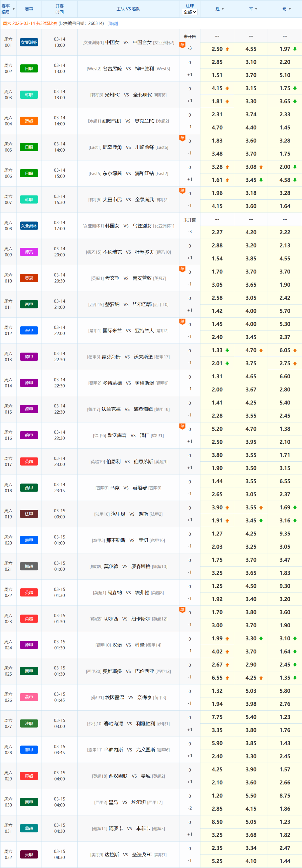Open team 皇马 in match 030
Screen dimensions: 302x868
click(x=113, y=802)
